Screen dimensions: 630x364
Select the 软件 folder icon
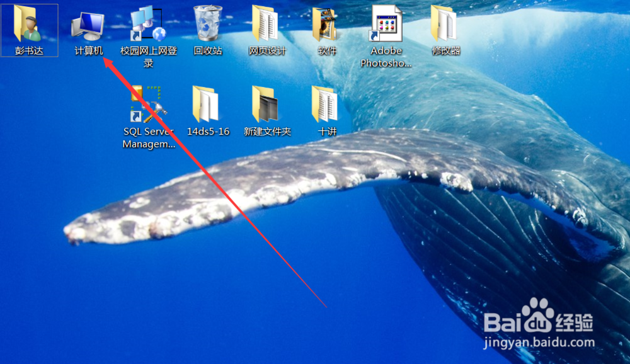[x=324, y=23]
